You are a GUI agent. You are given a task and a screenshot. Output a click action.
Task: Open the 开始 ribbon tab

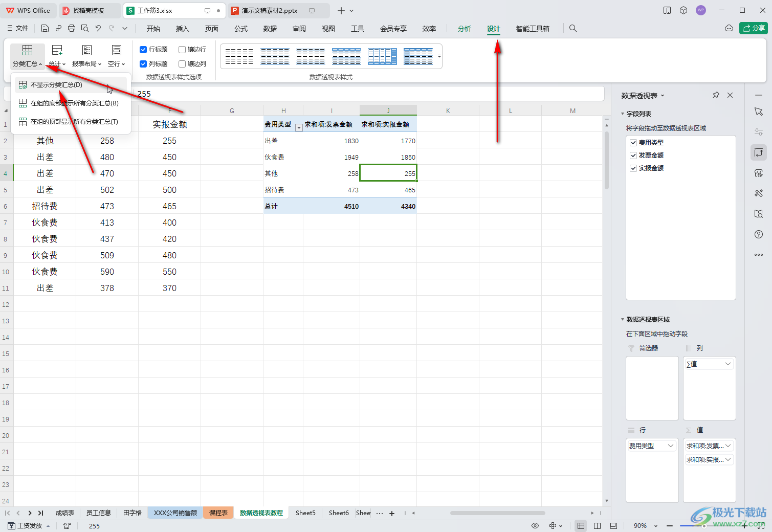coord(153,29)
